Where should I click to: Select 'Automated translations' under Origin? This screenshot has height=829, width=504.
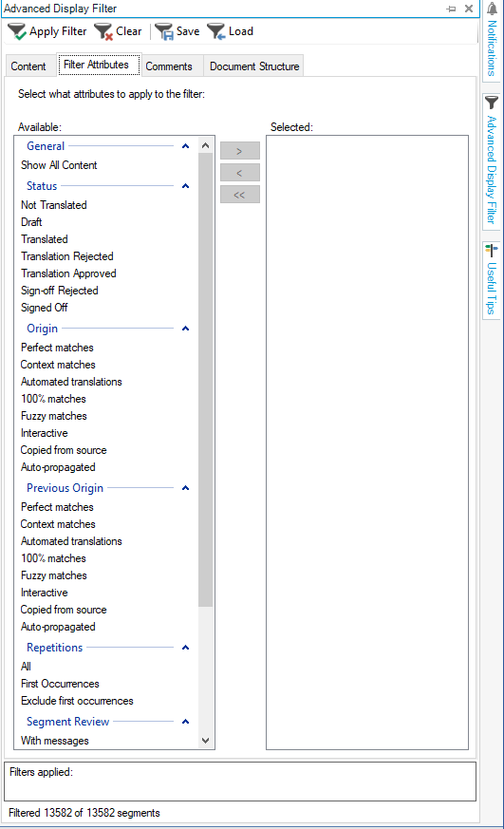(71, 382)
